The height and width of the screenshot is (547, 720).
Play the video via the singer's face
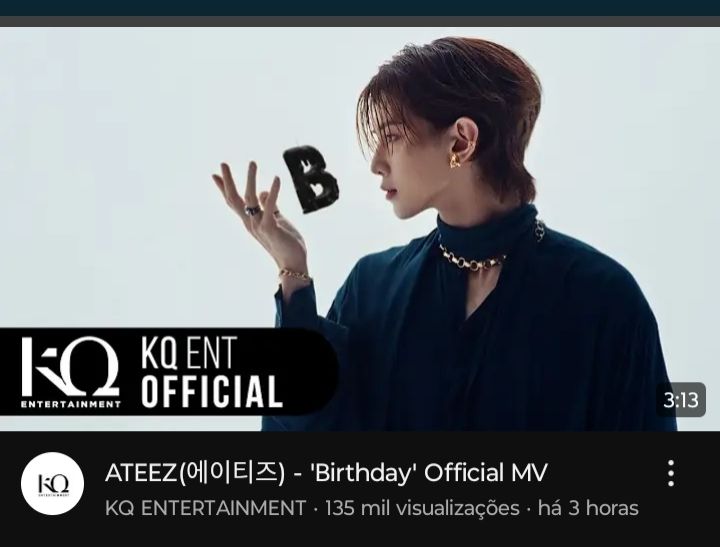click(404, 163)
